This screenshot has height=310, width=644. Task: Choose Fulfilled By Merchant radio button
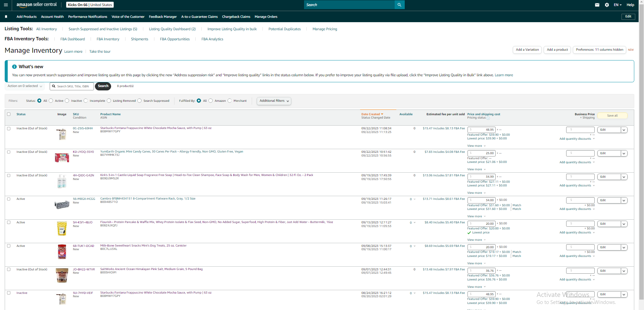pos(230,101)
